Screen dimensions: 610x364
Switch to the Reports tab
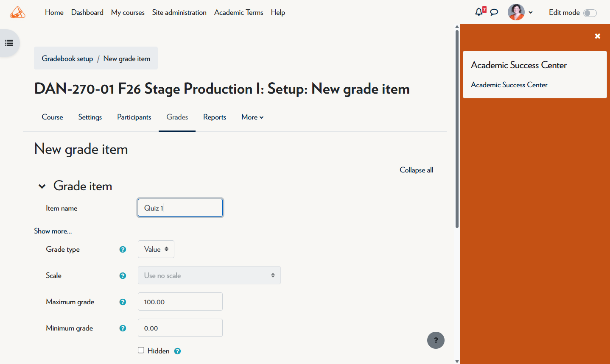[x=215, y=117]
